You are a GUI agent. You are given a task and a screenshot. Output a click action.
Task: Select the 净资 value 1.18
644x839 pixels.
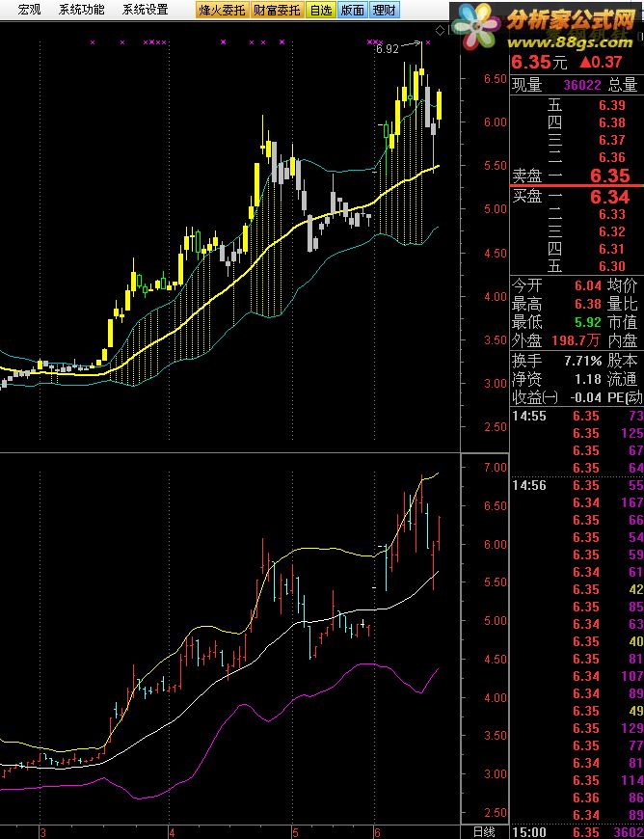588,379
